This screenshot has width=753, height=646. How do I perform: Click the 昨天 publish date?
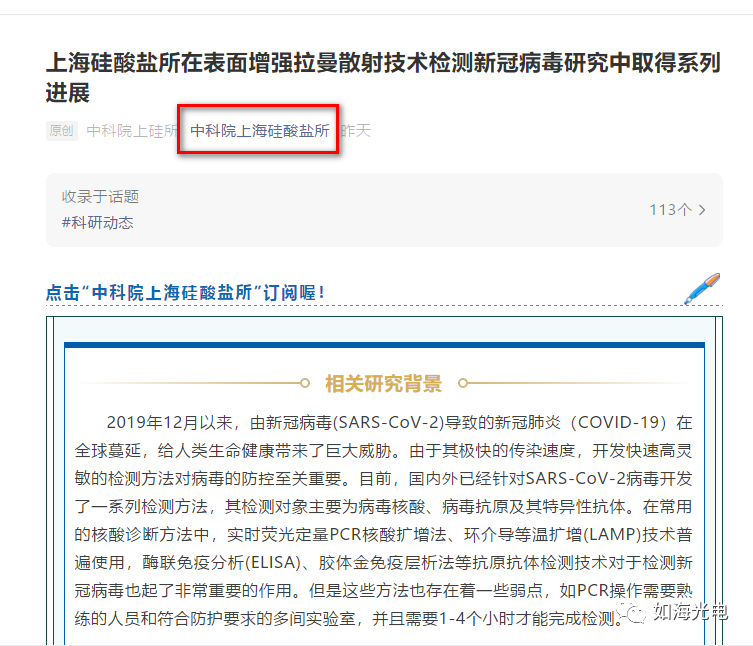[x=356, y=131]
